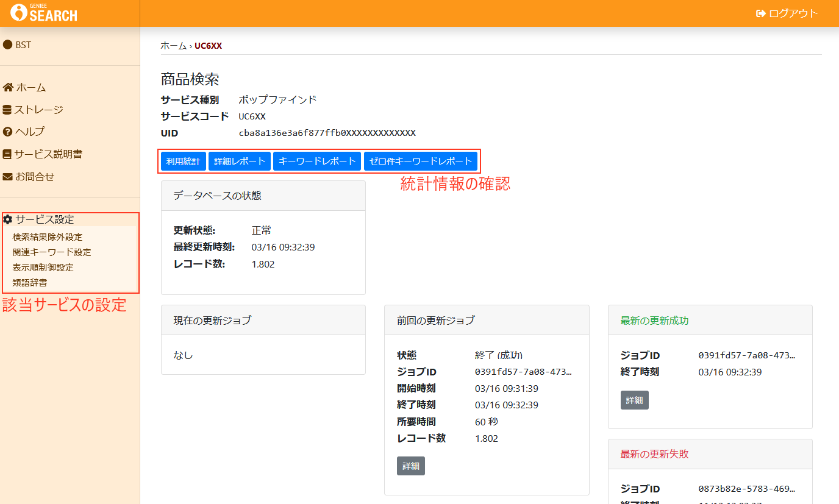Viewport: 839px width, 504px height.
Task: Open the 利用統計 report
Action: (x=184, y=161)
